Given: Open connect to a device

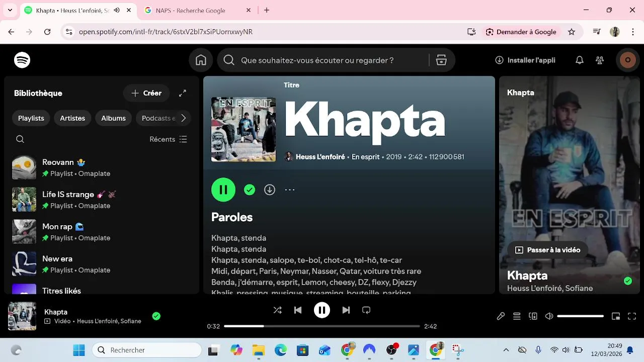Looking at the screenshot, I should (x=533, y=316).
